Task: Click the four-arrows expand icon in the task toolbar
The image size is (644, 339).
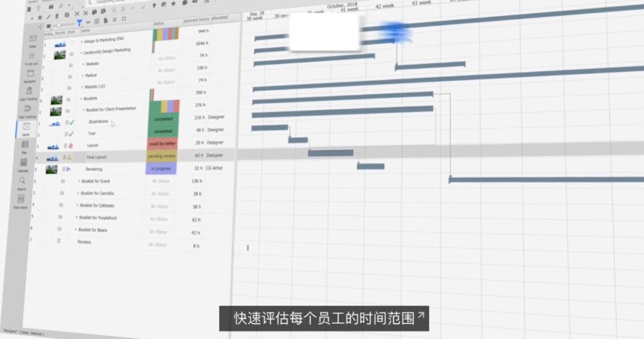Action: coord(123,19)
